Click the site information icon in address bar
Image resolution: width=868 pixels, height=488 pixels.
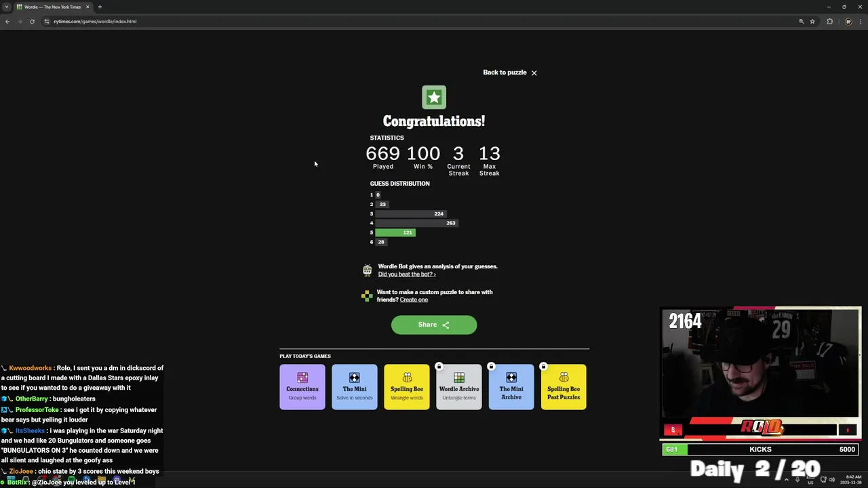click(47, 21)
